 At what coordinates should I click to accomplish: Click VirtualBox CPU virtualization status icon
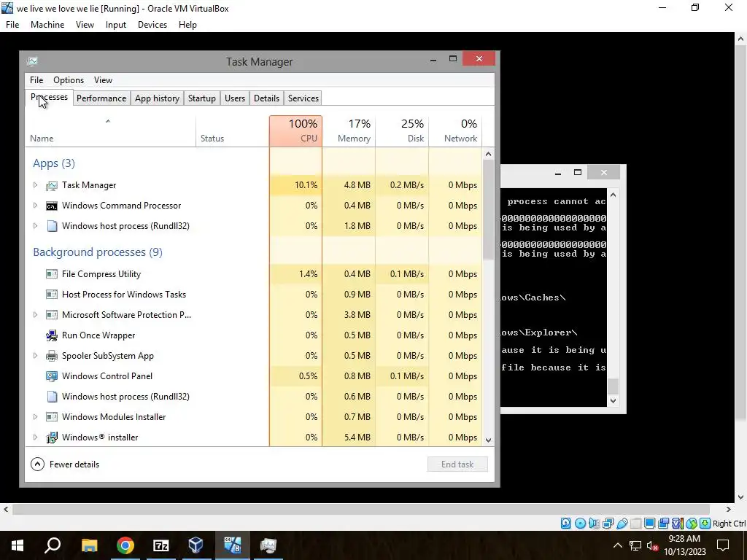[677, 524]
